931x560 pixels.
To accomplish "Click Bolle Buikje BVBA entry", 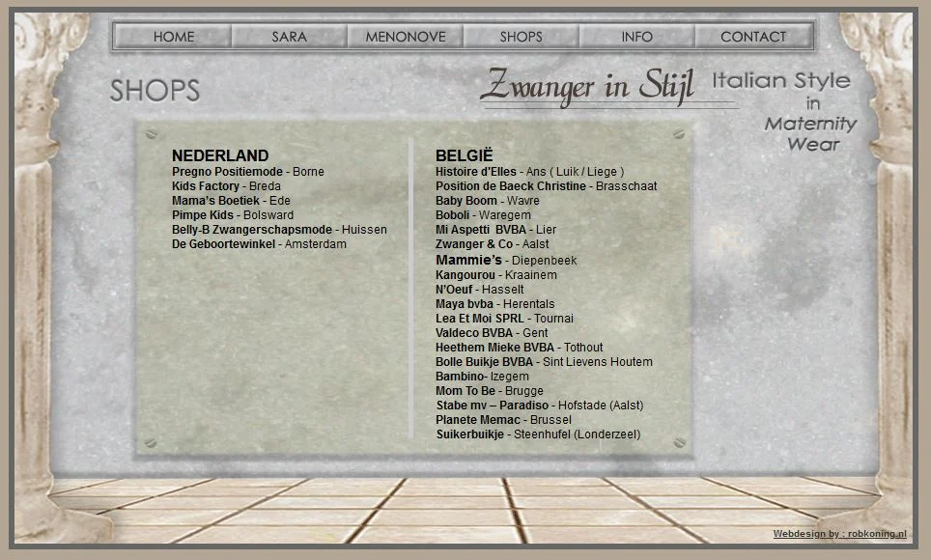I will (x=544, y=362).
